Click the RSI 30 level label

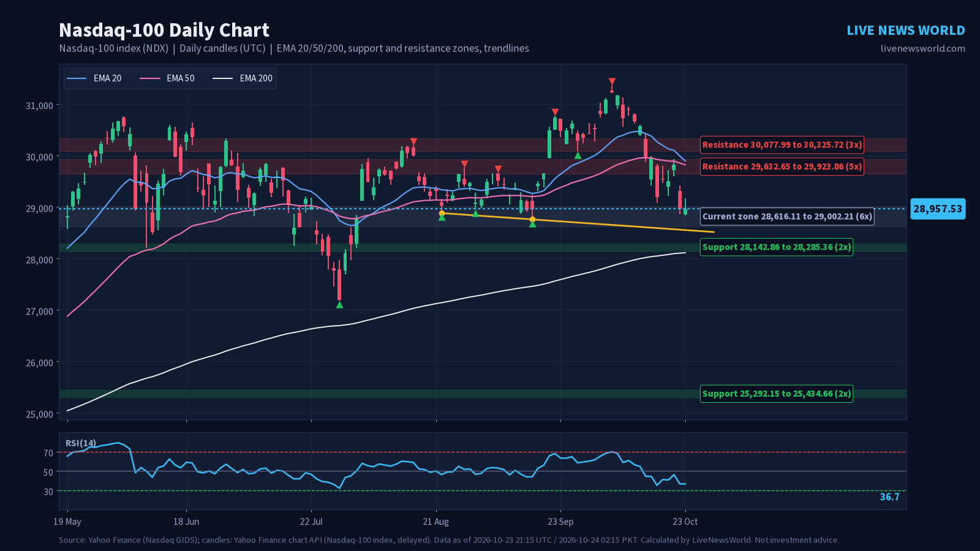[48, 492]
